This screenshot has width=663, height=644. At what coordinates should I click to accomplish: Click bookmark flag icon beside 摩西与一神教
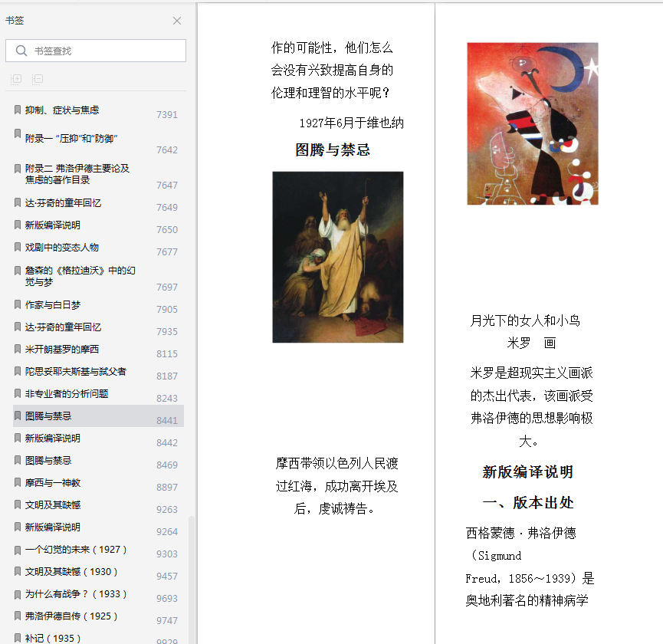[18, 482]
